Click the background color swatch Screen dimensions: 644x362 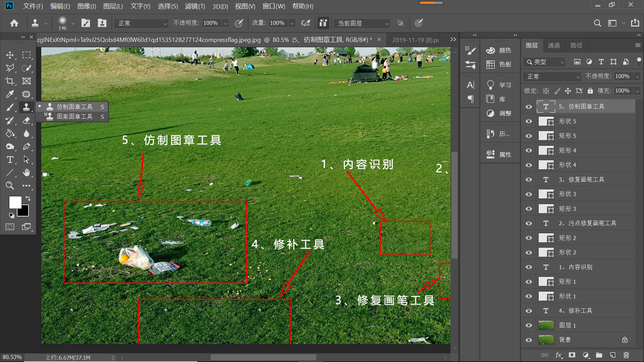pos(24,212)
